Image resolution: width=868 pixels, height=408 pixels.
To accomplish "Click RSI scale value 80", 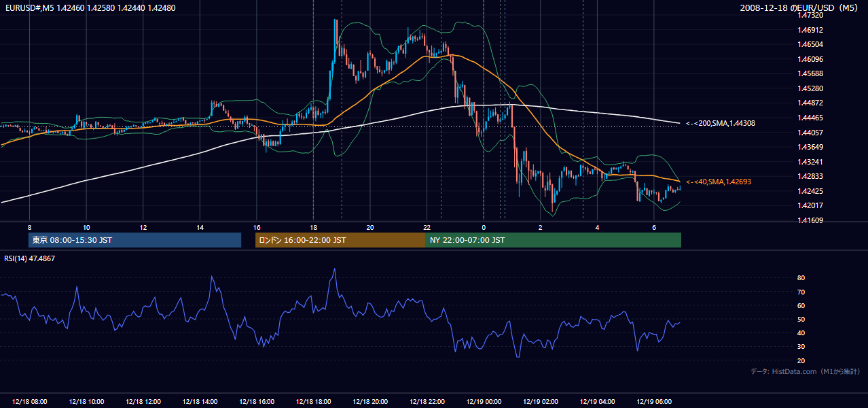I will [x=801, y=278].
